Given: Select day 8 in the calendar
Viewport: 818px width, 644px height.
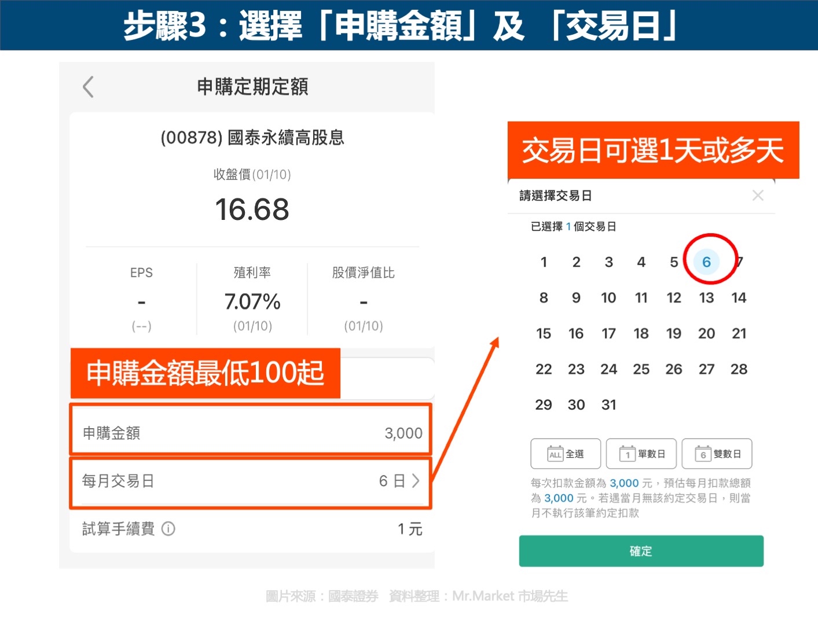Looking at the screenshot, I should [544, 298].
